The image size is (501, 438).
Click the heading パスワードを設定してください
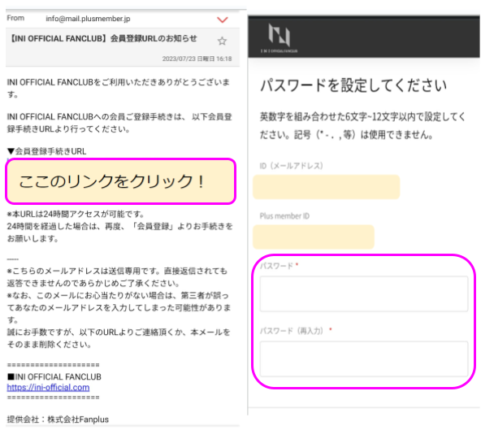point(353,85)
